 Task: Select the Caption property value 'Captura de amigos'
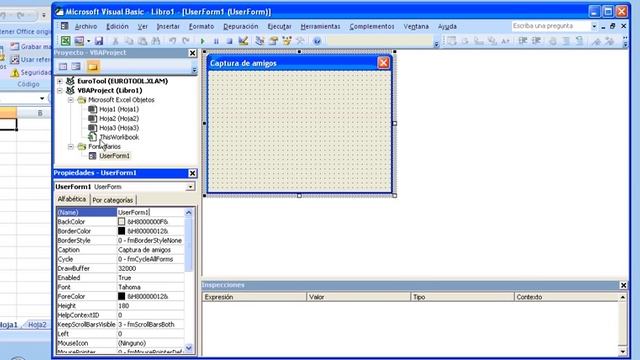[x=144, y=250]
